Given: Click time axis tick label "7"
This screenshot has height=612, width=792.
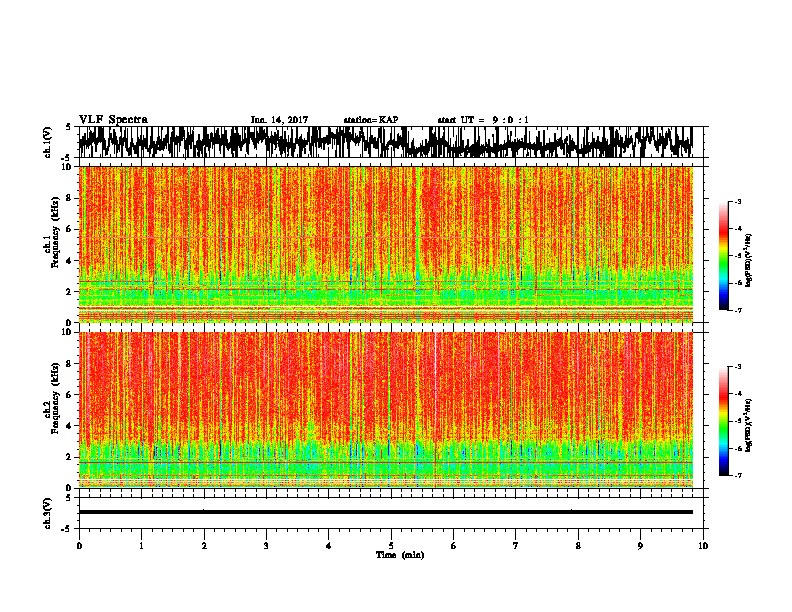Looking at the screenshot, I should 516,546.
